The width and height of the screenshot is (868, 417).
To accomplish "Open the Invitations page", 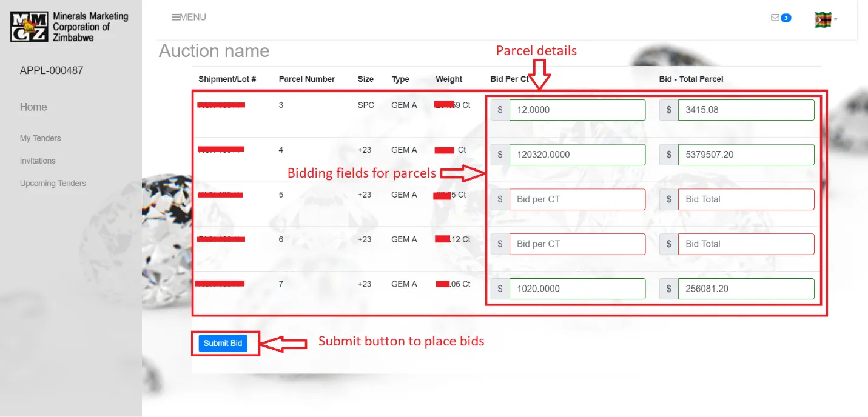I will (x=37, y=160).
